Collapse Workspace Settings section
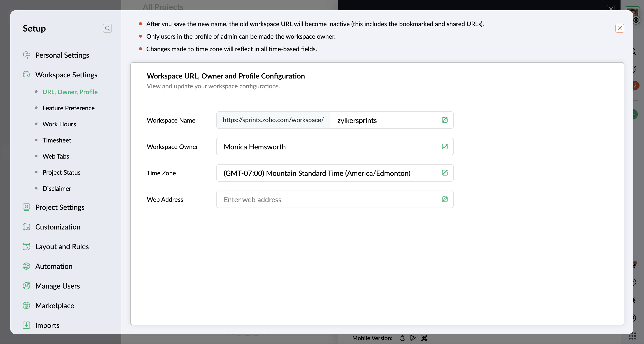The width and height of the screenshot is (644, 344). tap(66, 75)
